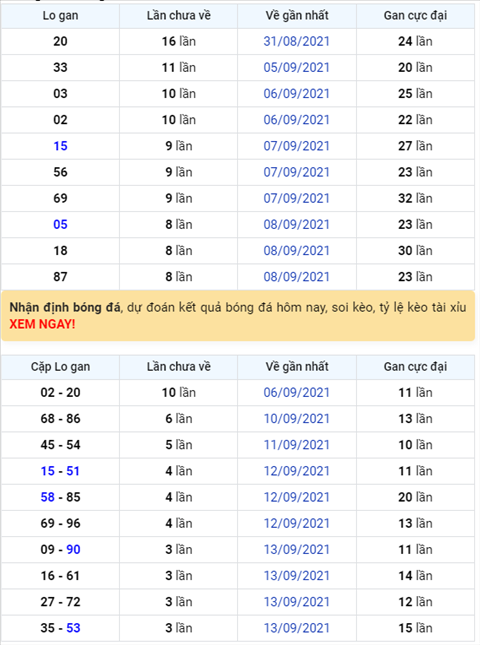Select the pair 27 - 72 cell
The height and width of the screenshot is (645, 480).
(60, 602)
